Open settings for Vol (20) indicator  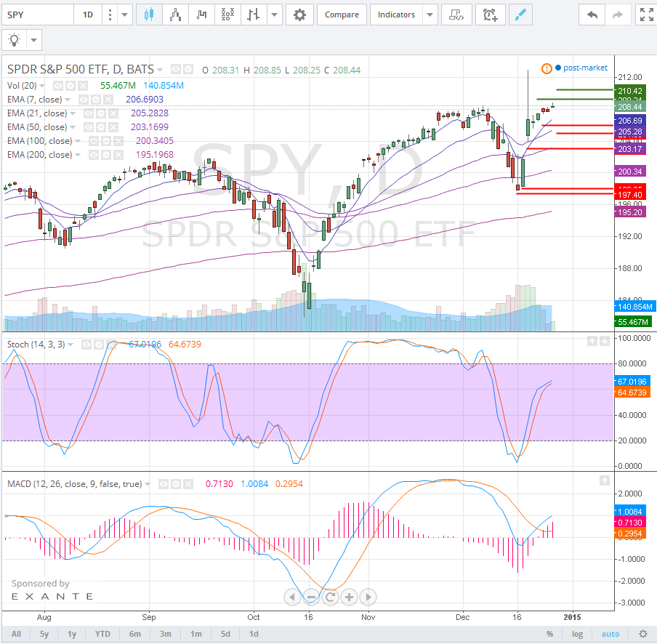pyautogui.click(x=70, y=86)
